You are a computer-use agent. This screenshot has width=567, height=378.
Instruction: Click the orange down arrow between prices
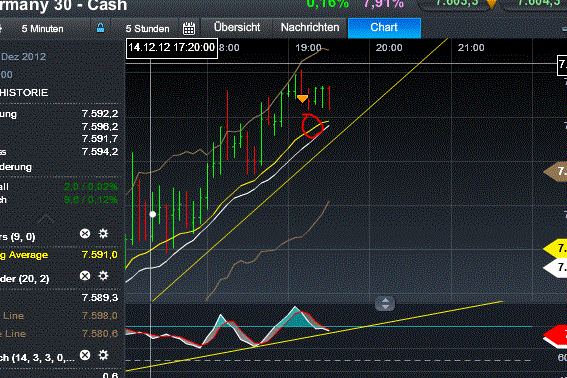coord(491,4)
